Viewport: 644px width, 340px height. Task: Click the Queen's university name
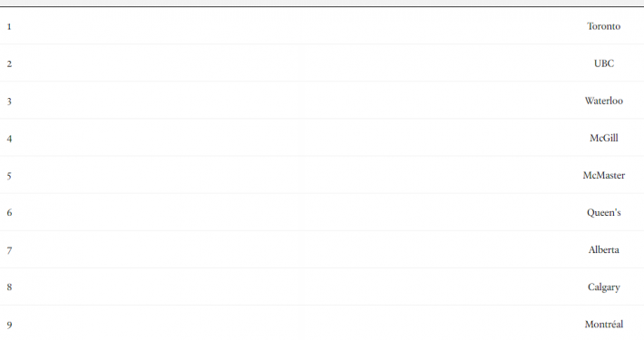[x=604, y=213]
